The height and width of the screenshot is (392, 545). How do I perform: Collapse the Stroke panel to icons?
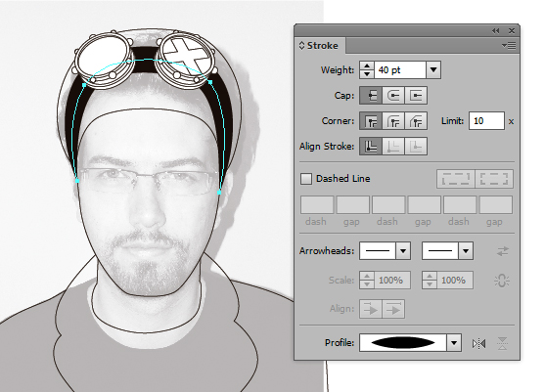pyautogui.click(x=496, y=31)
